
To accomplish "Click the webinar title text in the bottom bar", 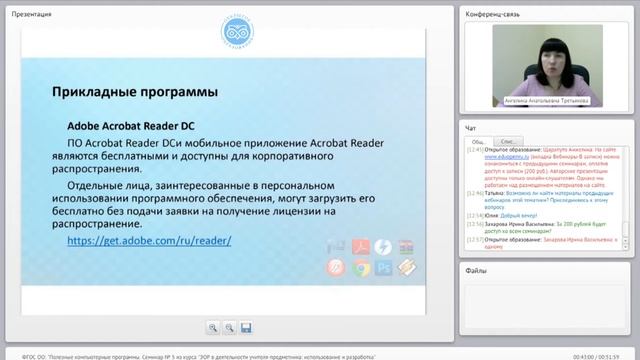I will [x=199, y=357].
